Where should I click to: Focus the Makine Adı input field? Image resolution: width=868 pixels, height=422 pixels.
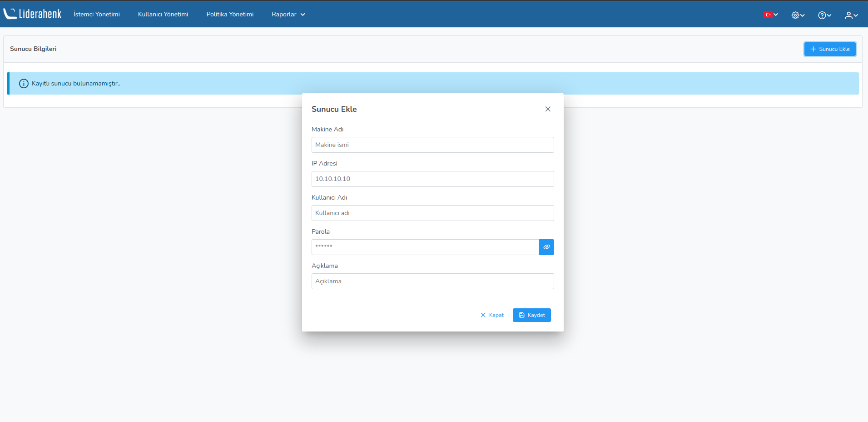click(432, 145)
